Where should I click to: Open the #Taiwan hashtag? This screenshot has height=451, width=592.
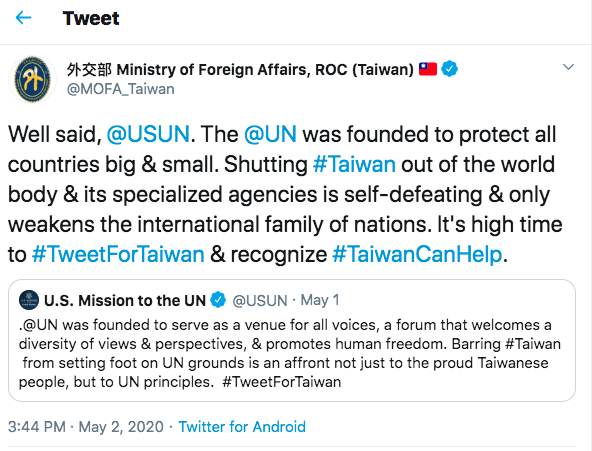coord(354,165)
